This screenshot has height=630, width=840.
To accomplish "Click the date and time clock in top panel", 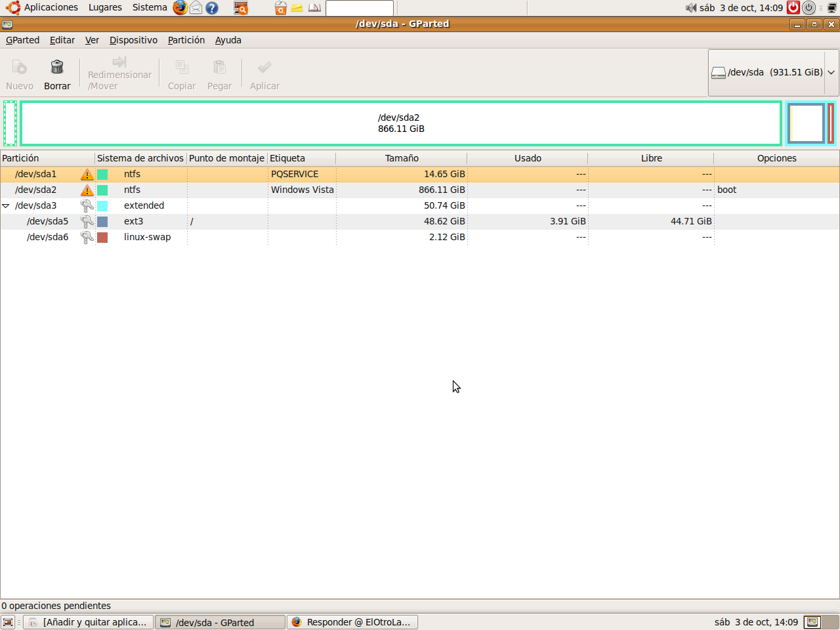I will click(741, 8).
